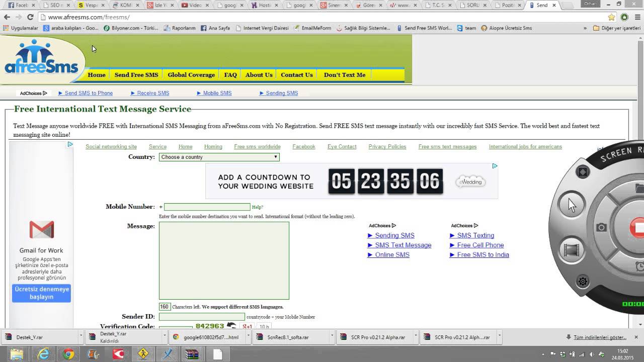Click the recorder alarm clock timer icon

tap(640, 266)
